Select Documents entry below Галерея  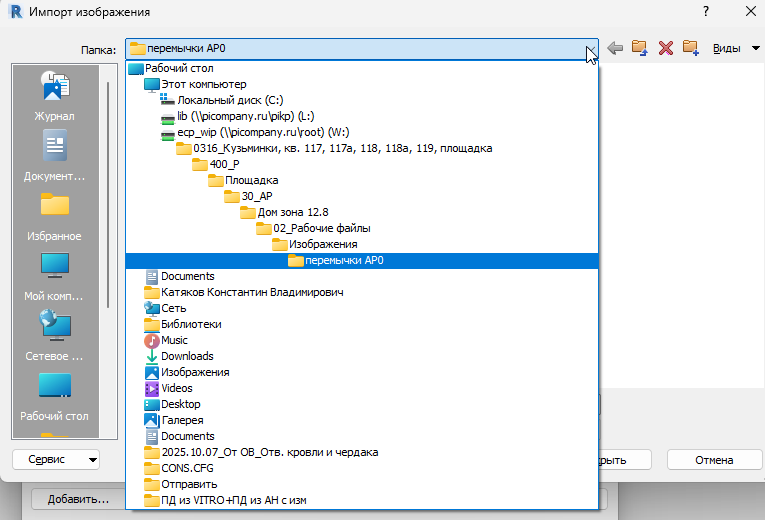click(x=362, y=437)
